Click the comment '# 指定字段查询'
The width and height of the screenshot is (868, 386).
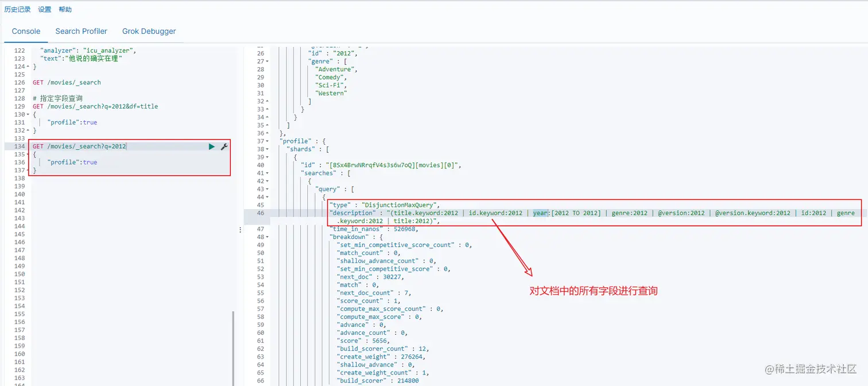click(57, 98)
